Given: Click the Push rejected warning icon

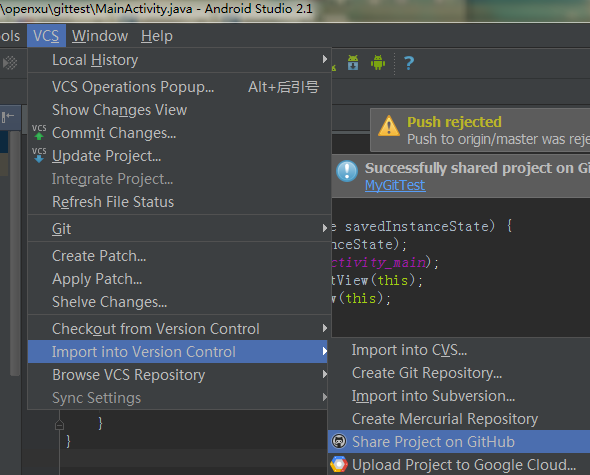Looking at the screenshot, I should point(389,126).
